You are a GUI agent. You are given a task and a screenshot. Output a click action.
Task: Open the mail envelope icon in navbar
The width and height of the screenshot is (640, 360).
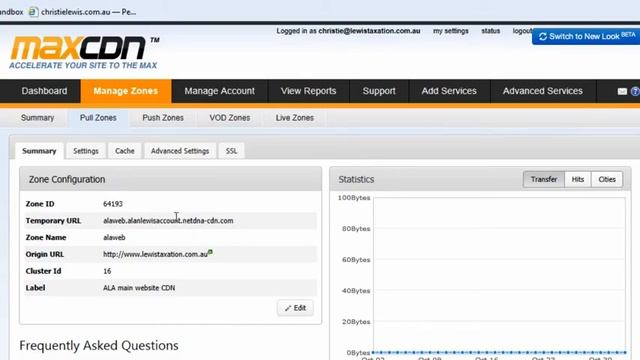[622, 91]
